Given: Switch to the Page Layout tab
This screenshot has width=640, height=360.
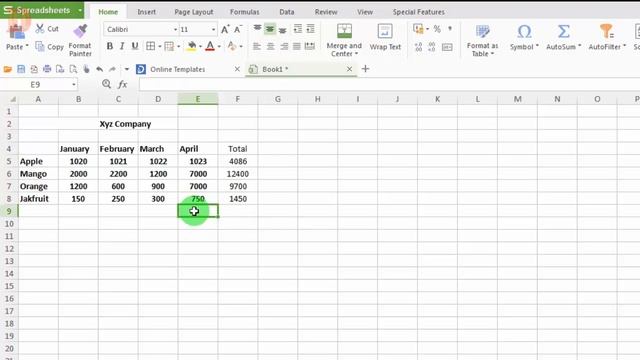Looking at the screenshot, I should point(194,12).
